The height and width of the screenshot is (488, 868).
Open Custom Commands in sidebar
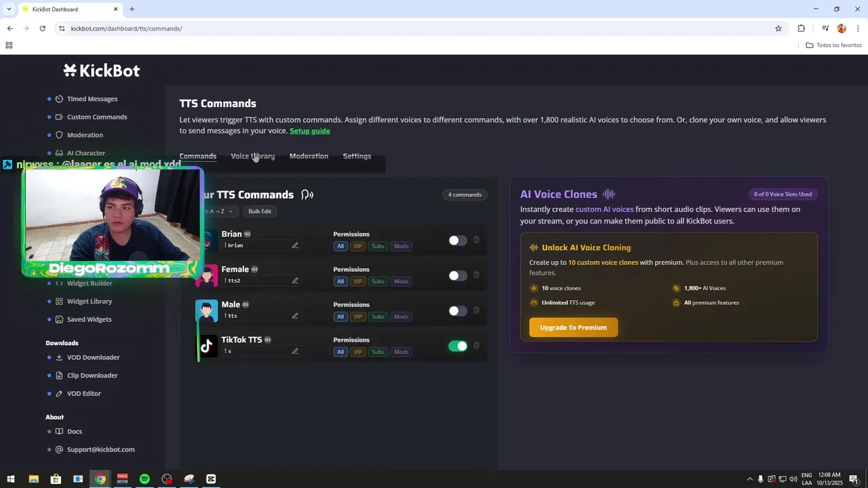tap(97, 117)
